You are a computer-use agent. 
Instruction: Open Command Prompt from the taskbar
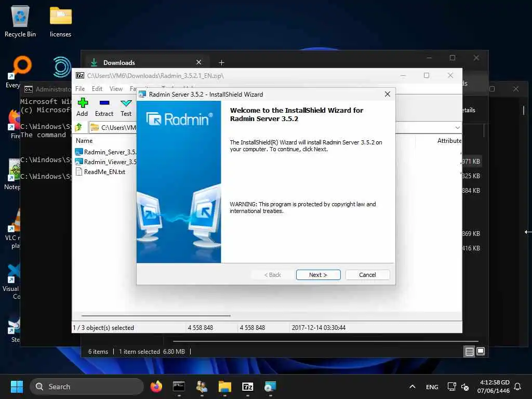click(179, 387)
